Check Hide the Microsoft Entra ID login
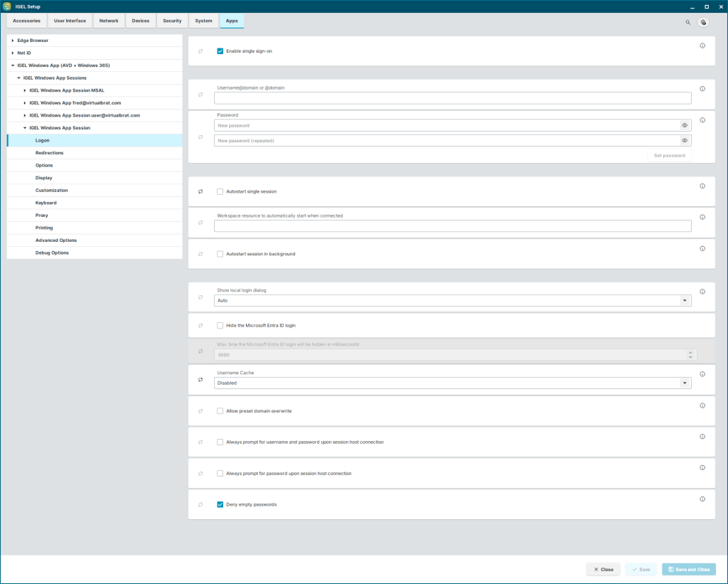728x584 pixels. click(220, 325)
